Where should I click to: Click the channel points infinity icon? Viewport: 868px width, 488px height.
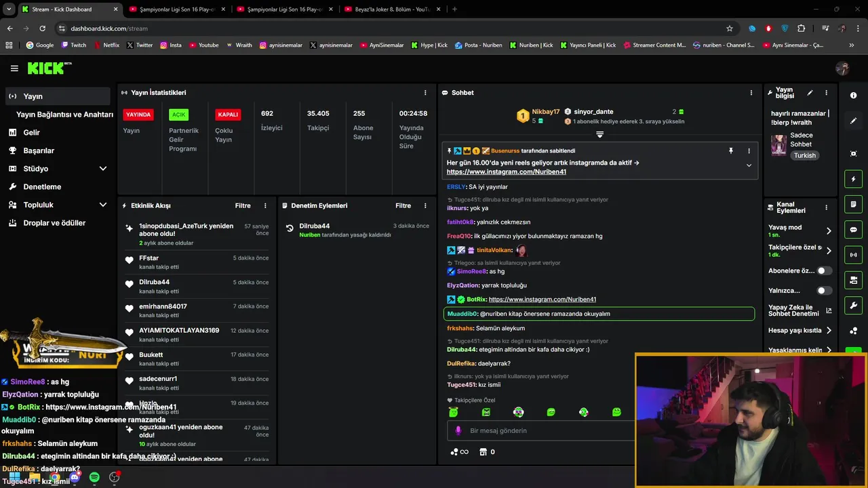(x=459, y=452)
